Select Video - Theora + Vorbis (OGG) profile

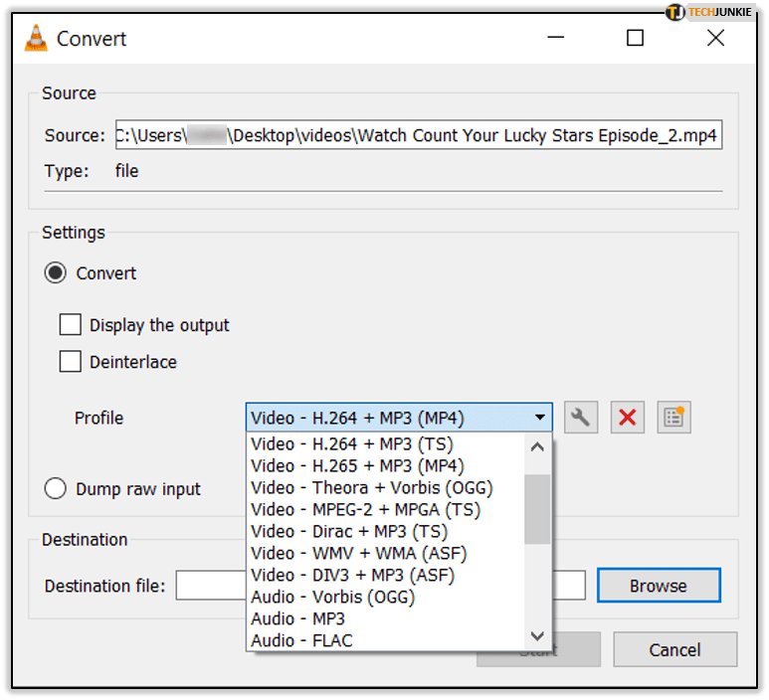(371, 487)
